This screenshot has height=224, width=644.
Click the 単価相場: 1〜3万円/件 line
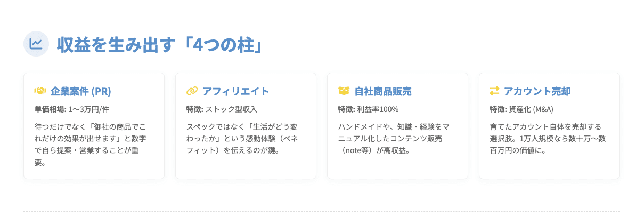coord(72,109)
